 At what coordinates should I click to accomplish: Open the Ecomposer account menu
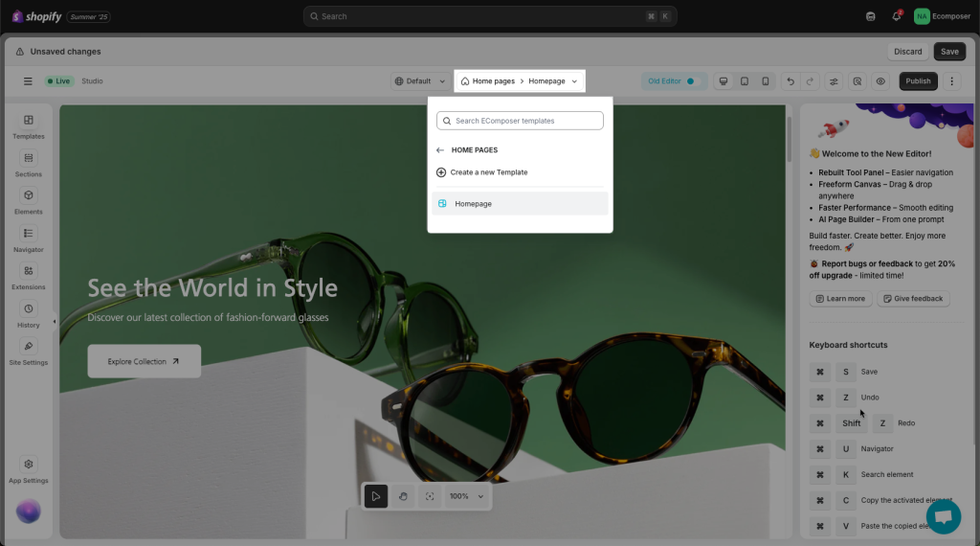(942, 16)
